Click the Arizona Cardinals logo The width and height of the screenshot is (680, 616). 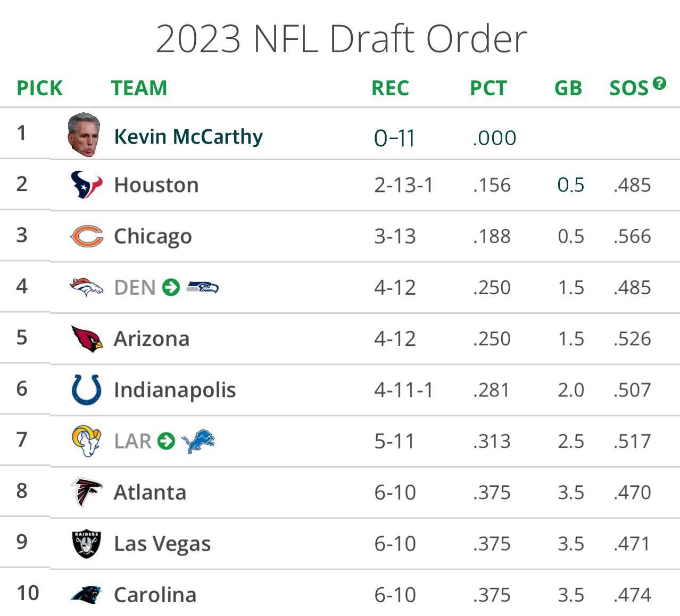87,339
